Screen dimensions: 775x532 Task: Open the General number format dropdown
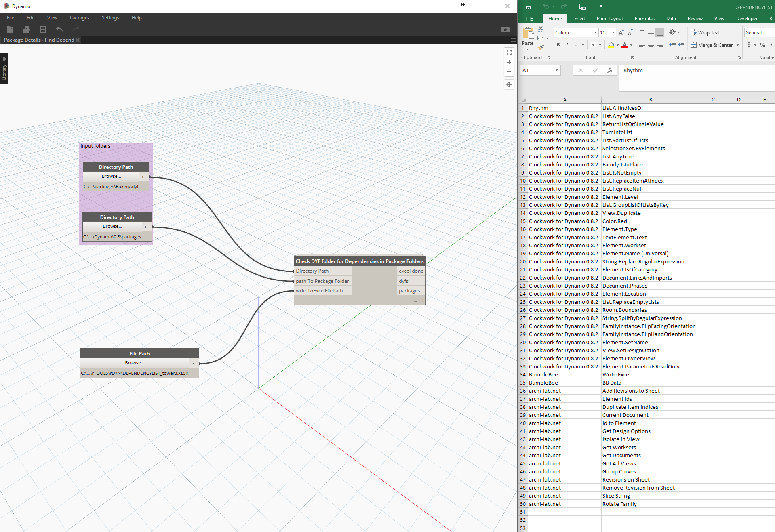(760, 32)
